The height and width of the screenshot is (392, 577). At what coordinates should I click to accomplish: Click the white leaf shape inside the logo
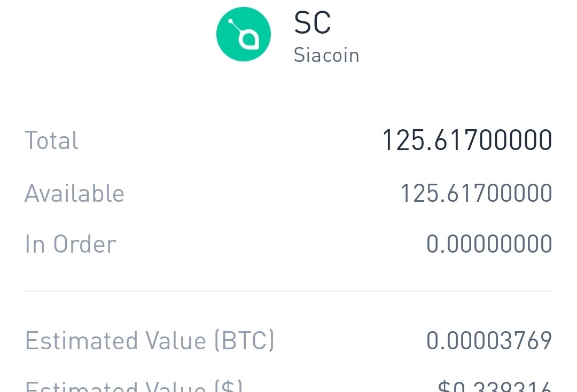[x=249, y=40]
